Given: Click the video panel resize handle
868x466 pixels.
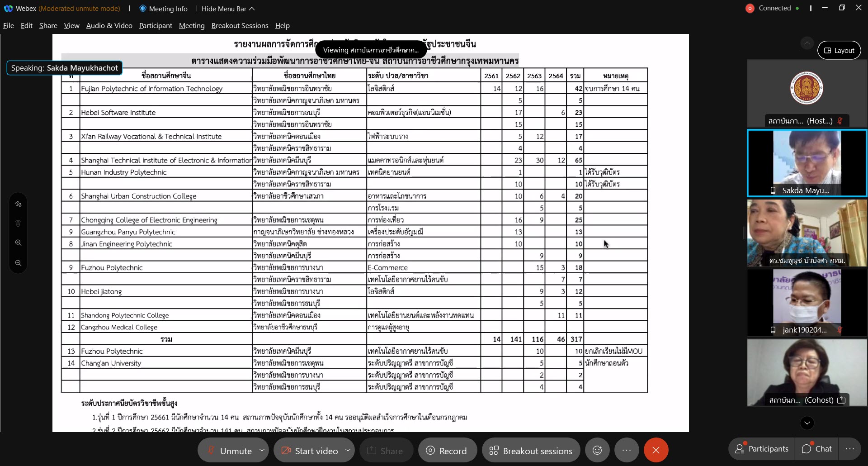Looking at the screenshot, I should [744, 233].
